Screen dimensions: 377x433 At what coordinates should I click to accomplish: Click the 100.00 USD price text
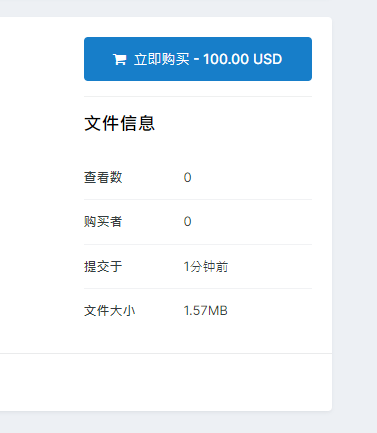point(243,59)
